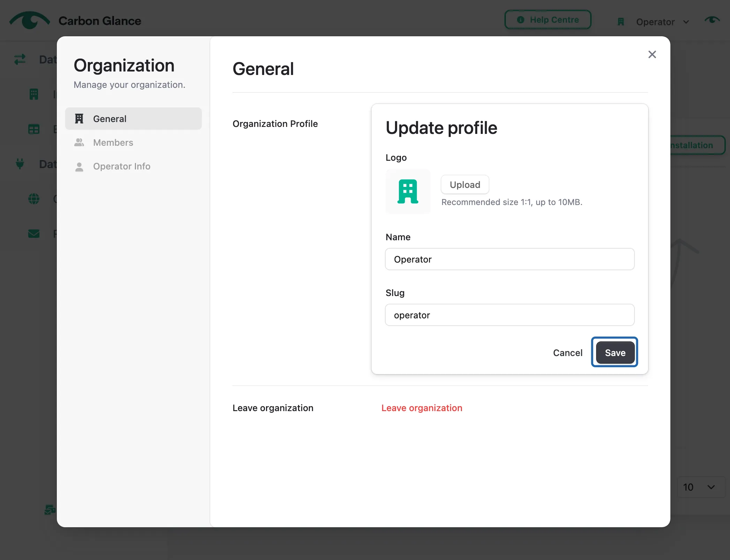Viewport: 730px width, 560px height.
Task: Click the Organization Profile label
Action: coord(275,124)
